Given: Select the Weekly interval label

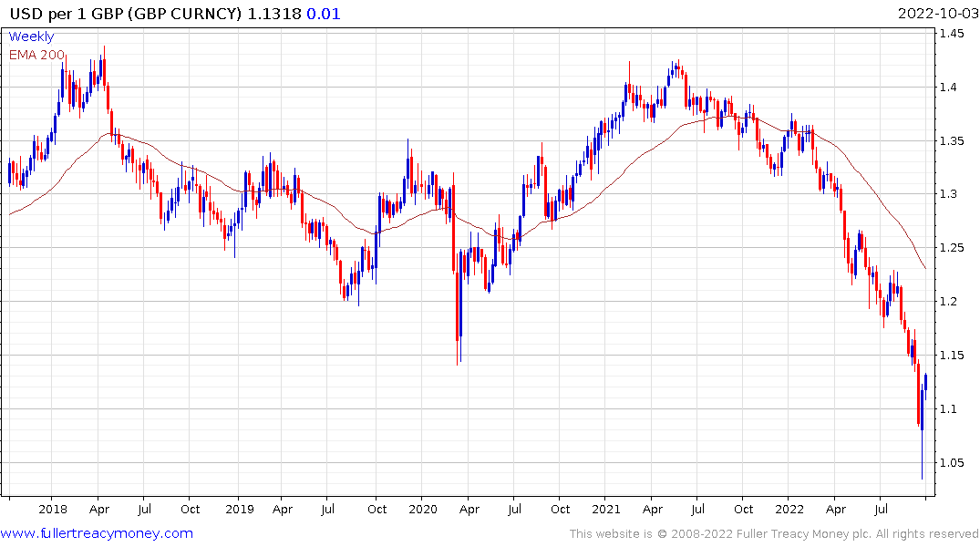Looking at the screenshot, I should [x=31, y=36].
